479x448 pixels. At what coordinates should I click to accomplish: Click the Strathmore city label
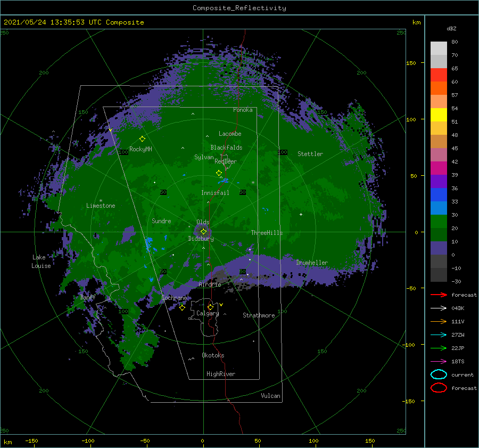(x=259, y=315)
